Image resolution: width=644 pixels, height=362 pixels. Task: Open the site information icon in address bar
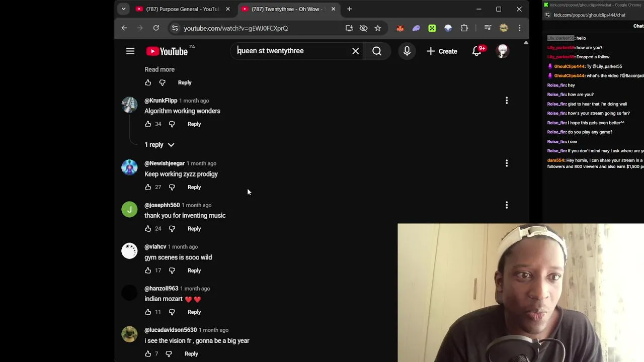click(175, 28)
